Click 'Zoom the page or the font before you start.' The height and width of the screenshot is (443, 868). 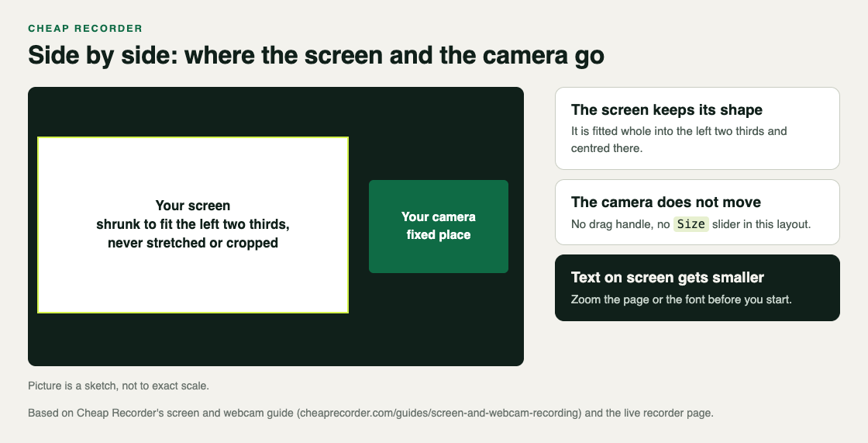coord(681,299)
